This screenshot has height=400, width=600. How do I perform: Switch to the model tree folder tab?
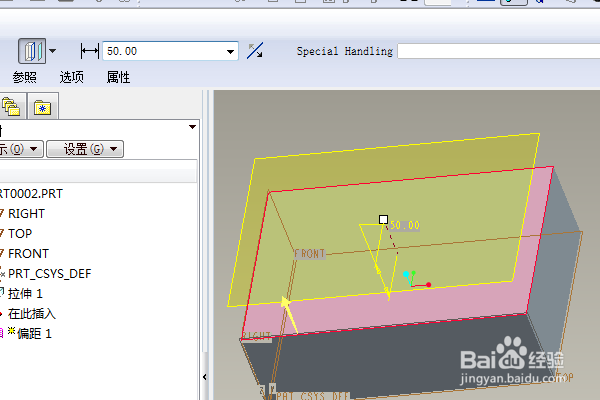click(11, 106)
